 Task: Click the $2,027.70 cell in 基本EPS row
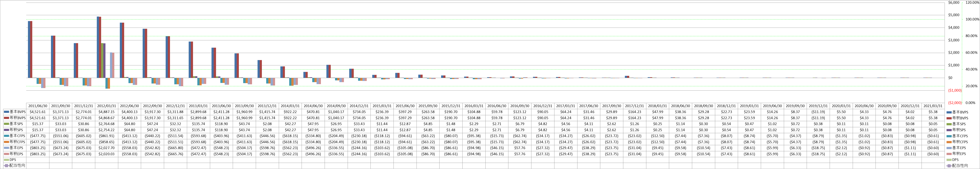tap(106, 148)
